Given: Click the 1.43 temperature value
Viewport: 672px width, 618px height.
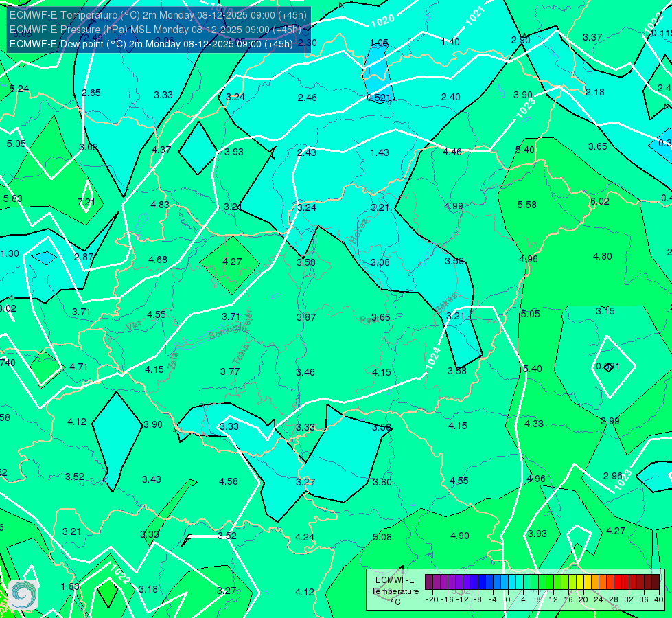Looking at the screenshot, I should click(x=380, y=152).
